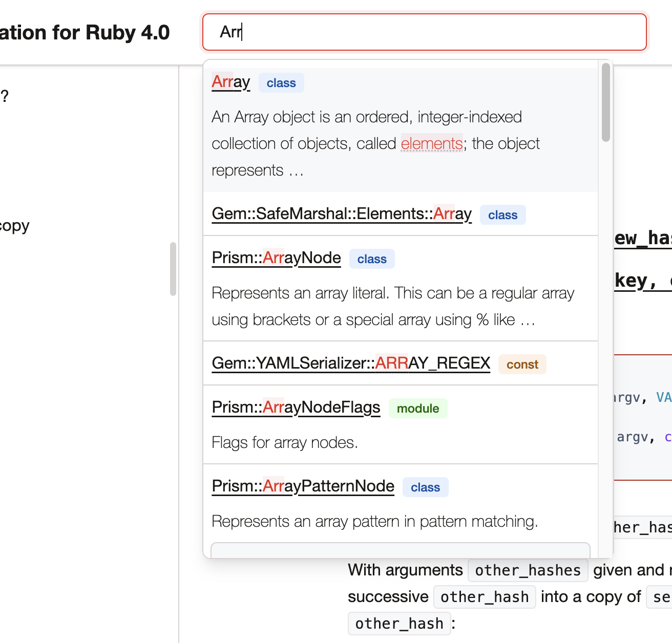Click the const badge for ARRAY_REGEX

(x=522, y=364)
